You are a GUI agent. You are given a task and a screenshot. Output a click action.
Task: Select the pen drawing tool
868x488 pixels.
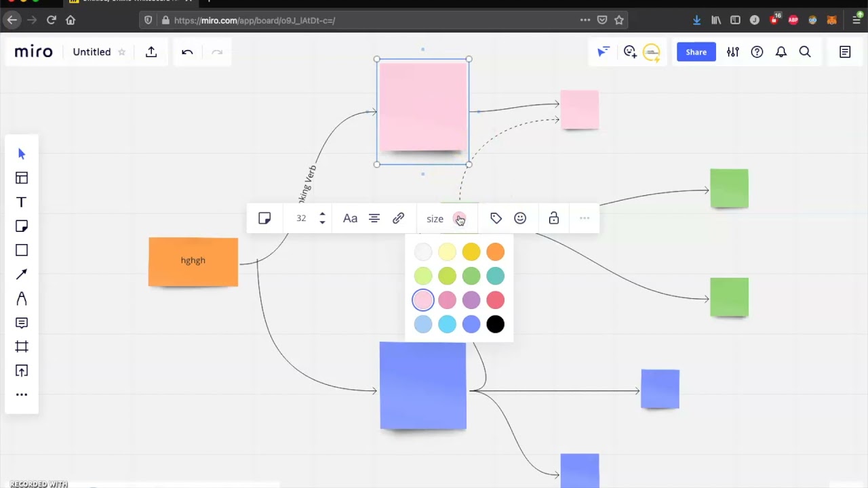pyautogui.click(x=22, y=298)
